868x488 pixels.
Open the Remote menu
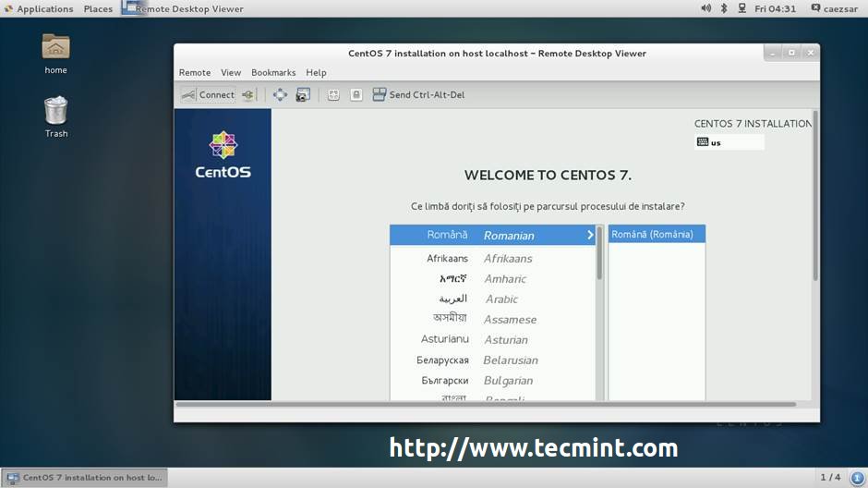pos(194,73)
